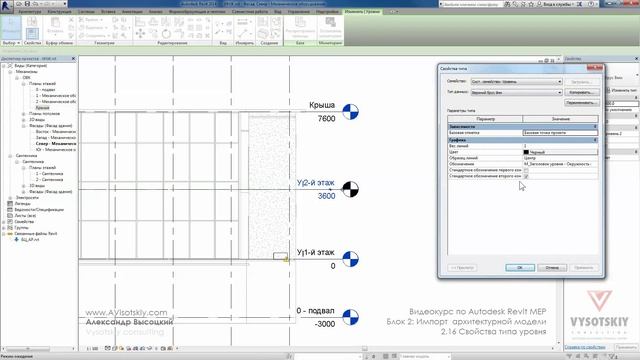Switch to the Вставка ribbon tab
This screenshot has width=640, height=360.
(108, 12)
